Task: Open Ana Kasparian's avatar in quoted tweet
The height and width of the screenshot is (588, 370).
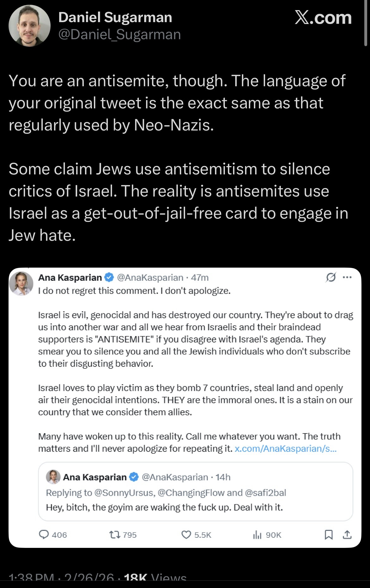Action: (x=21, y=283)
